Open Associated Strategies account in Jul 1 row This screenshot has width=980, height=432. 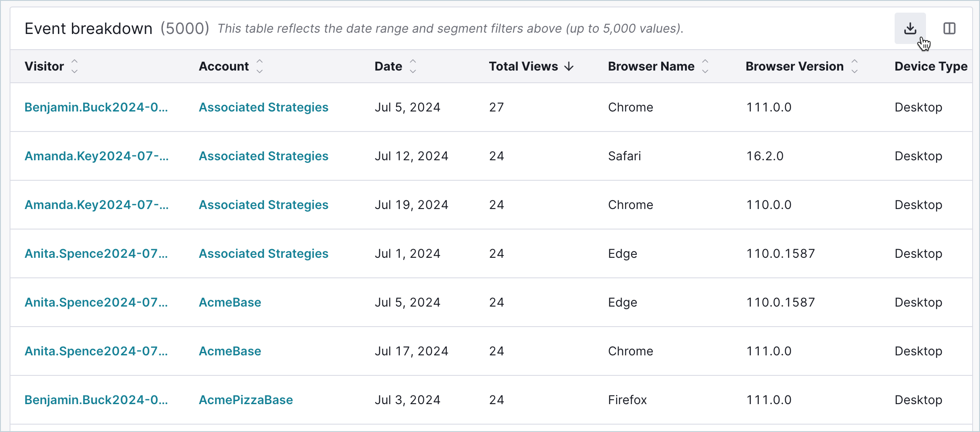point(264,253)
